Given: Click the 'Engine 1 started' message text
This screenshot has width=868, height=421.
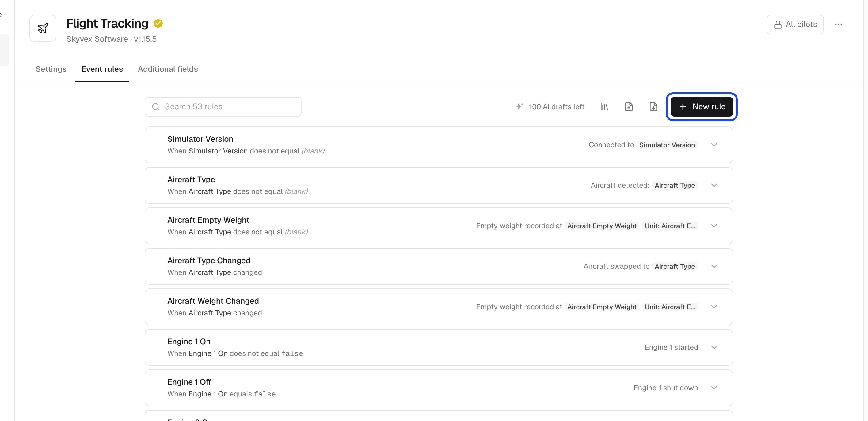Looking at the screenshot, I should [x=671, y=347].
